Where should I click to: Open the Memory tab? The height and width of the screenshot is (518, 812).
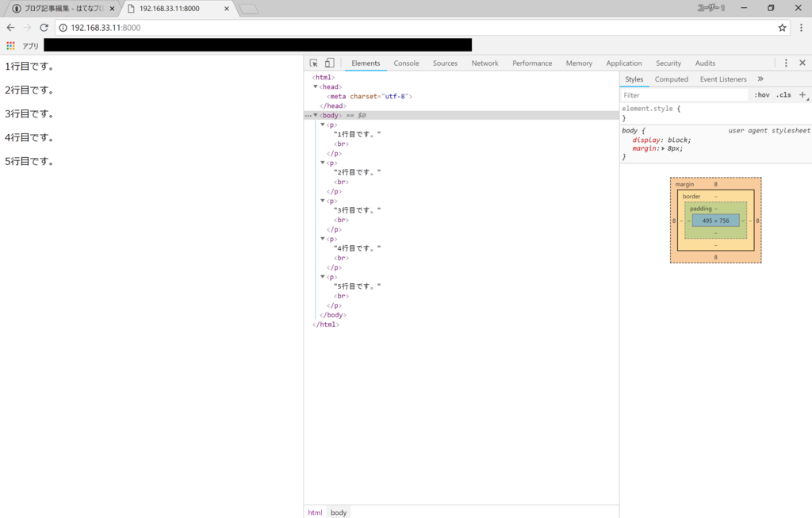point(579,63)
